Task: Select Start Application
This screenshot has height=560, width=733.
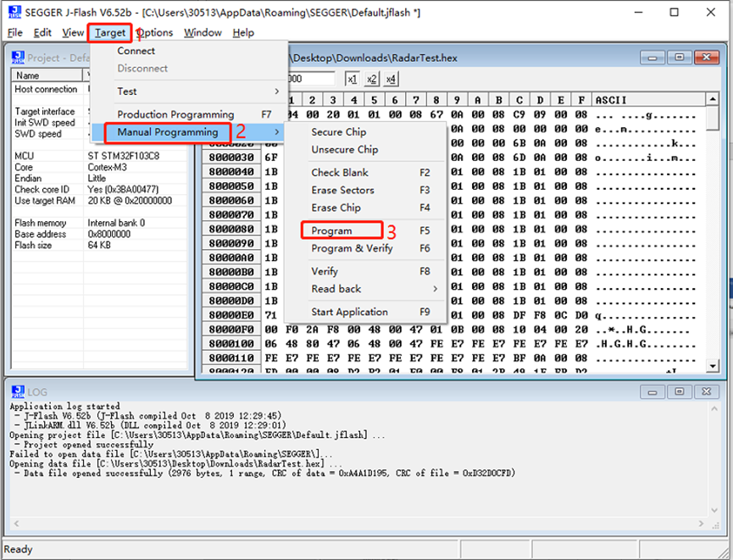Action: (364, 313)
